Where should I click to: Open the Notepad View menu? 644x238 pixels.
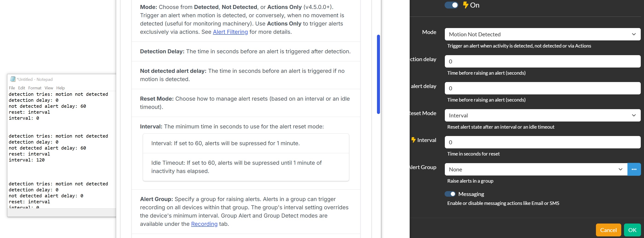click(x=49, y=88)
